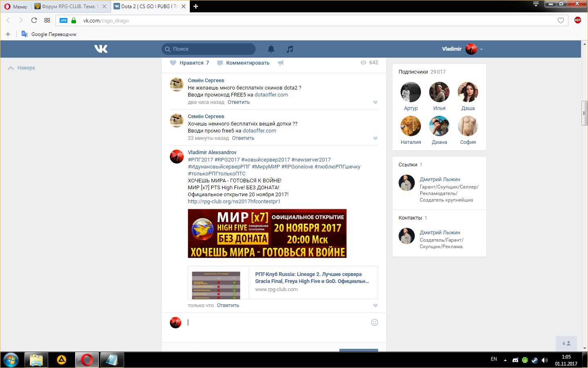Click the page vertical scrollbar thumb

click(584, 112)
